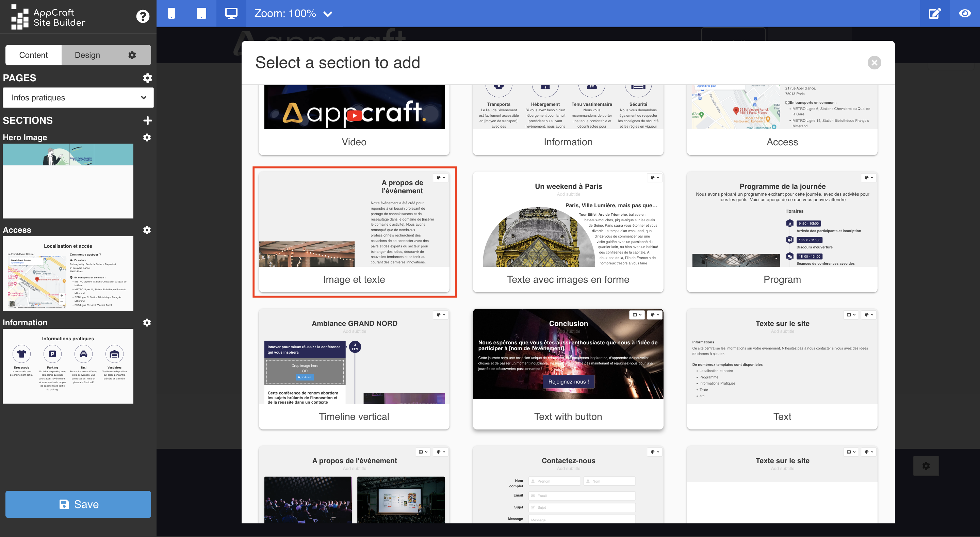Screen dimensions: 980x537
Task: Open Hero Image section settings gear
Action: [147, 137]
